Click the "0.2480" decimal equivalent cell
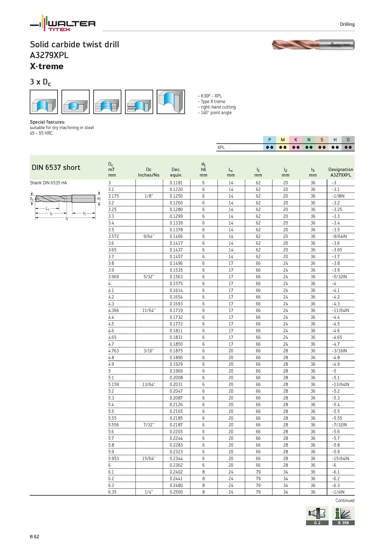This screenshot has width=392, height=555. pyautogui.click(x=176, y=485)
